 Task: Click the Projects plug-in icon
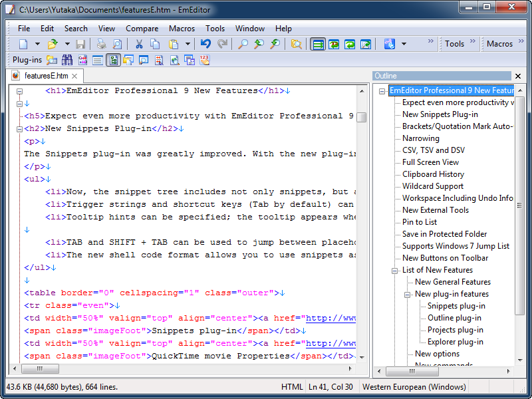(128, 60)
